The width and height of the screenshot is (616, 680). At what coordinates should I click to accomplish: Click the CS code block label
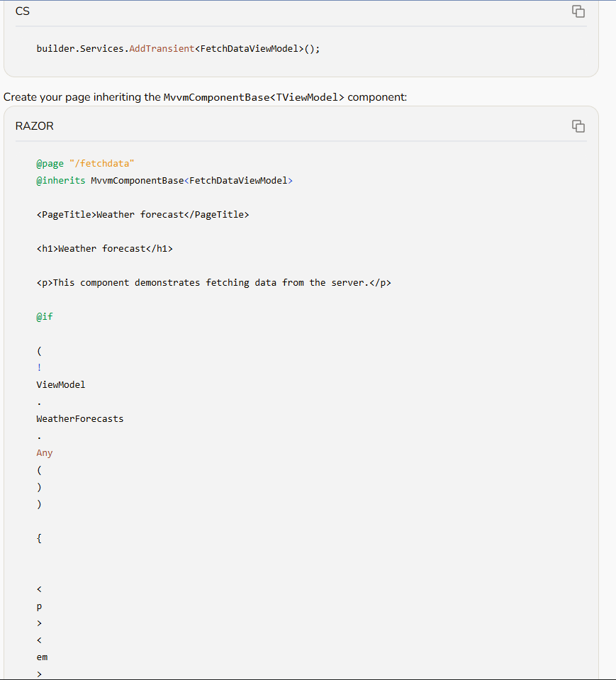[23, 11]
